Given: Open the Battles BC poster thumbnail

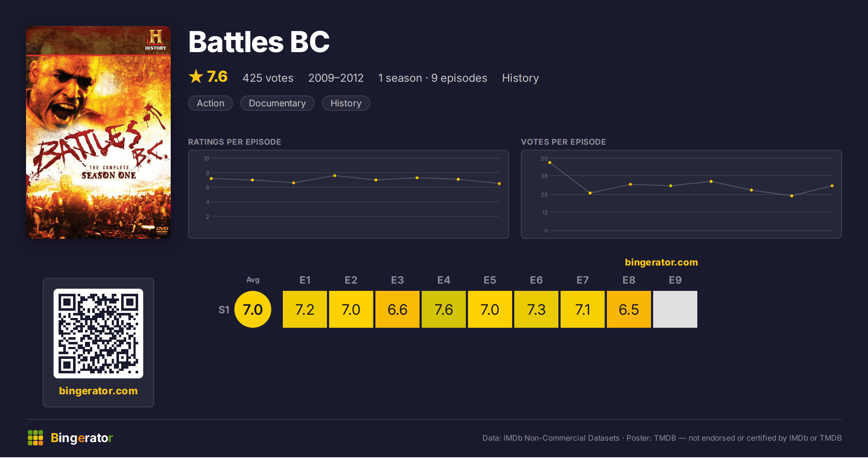Looking at the screenshot, I should (x=98, y=132).
